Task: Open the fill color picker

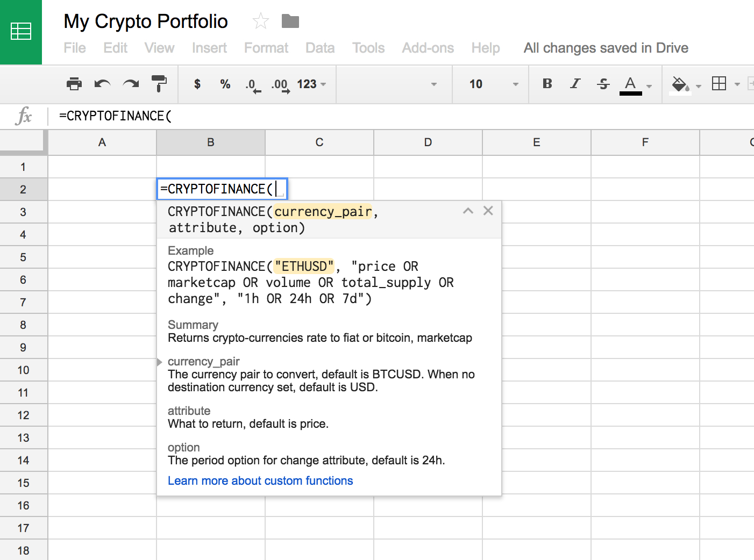Action: click(680, 84)
